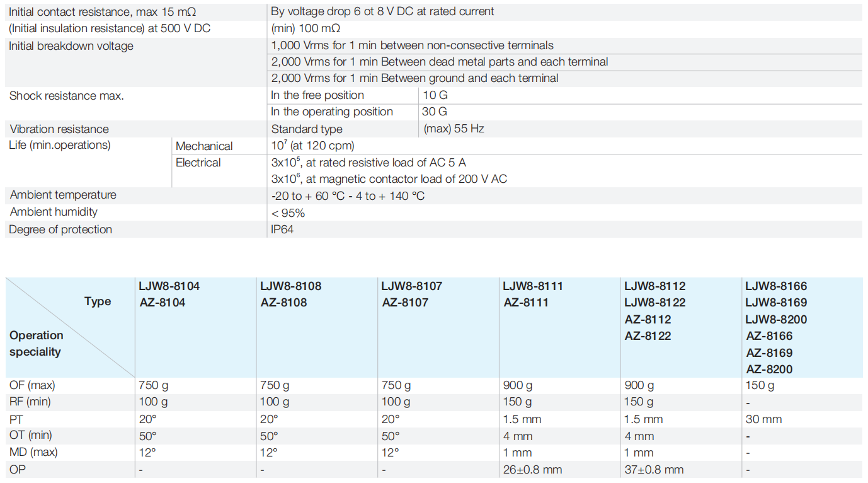Click the AZ-8108 type header
Image resolution: width=868 pixels, height=483 pixels.
pos(283,303)
